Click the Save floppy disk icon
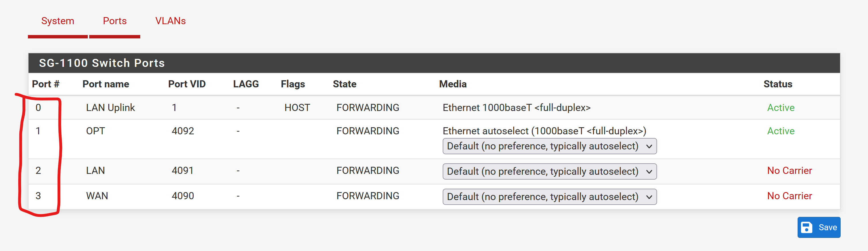This screenshot has width=868, height=251. pos(806,227)
